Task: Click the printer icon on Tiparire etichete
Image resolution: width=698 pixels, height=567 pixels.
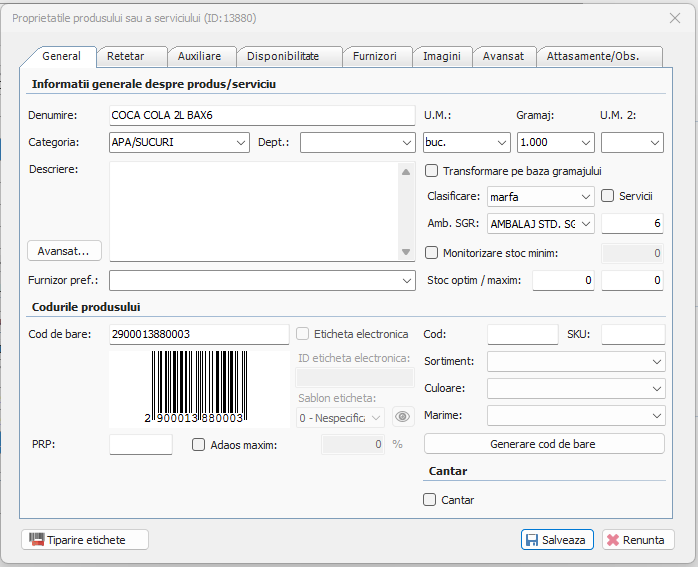Action: 37,540
